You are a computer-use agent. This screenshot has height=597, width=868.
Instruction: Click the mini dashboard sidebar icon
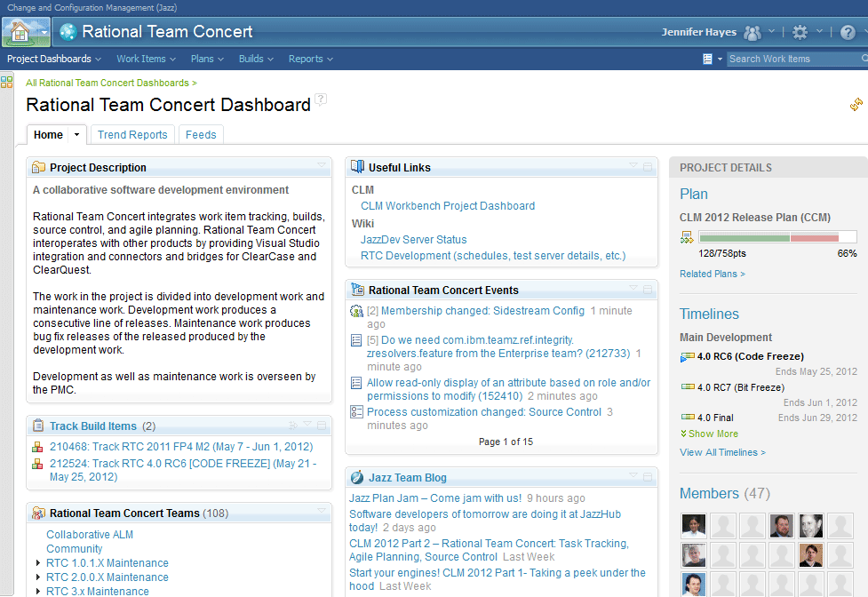(6, 83)
